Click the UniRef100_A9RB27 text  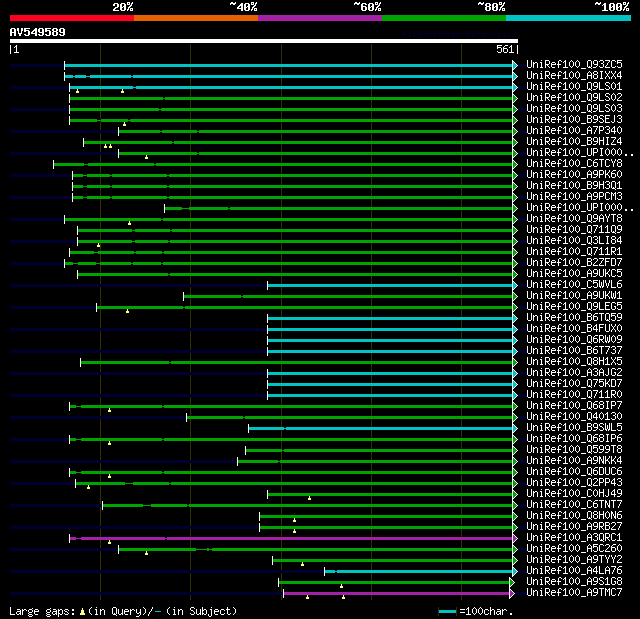[x=574, y=527]
